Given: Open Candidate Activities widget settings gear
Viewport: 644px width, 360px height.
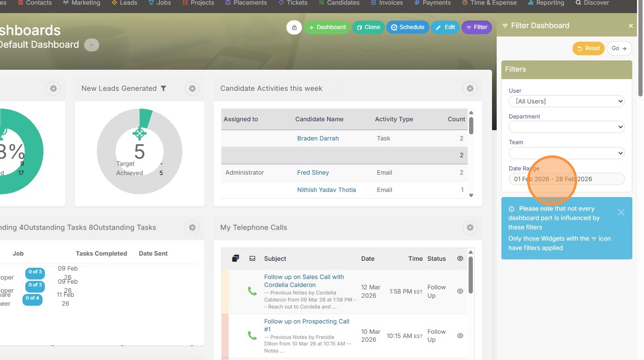Looking at the screenshot, I should point(470,88).
